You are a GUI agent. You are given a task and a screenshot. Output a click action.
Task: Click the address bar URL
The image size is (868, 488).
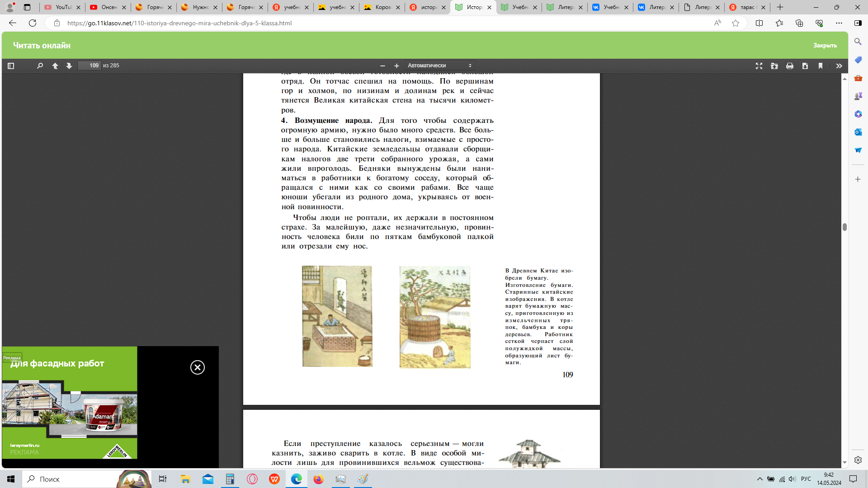coord(179,23)
